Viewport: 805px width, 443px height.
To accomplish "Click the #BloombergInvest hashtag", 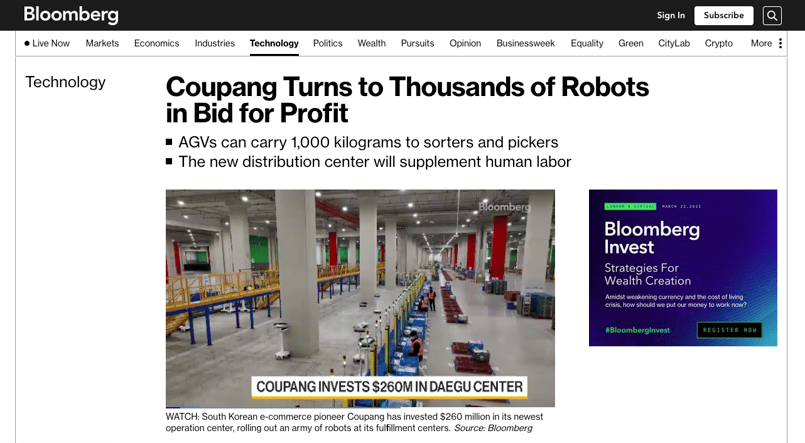I will (x=637, y=330).
